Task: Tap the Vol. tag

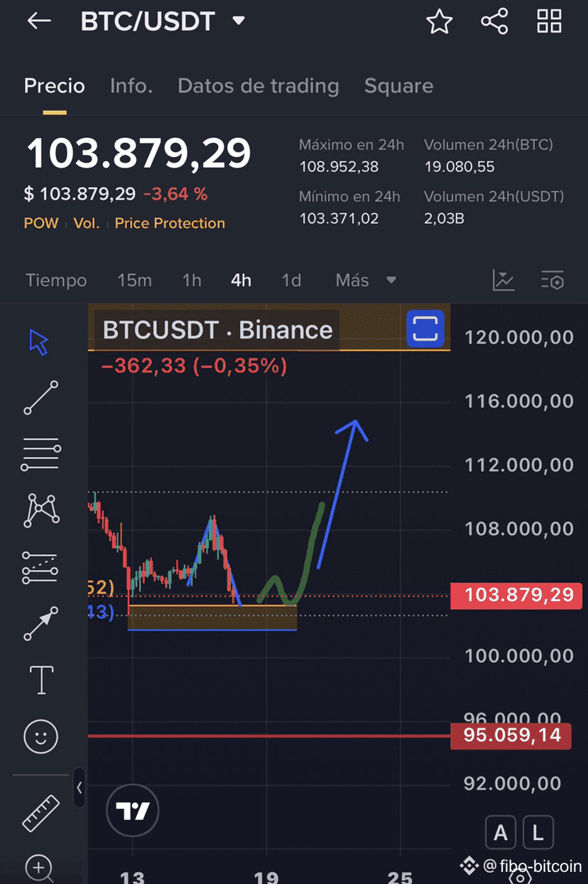Action: (87, 223)
